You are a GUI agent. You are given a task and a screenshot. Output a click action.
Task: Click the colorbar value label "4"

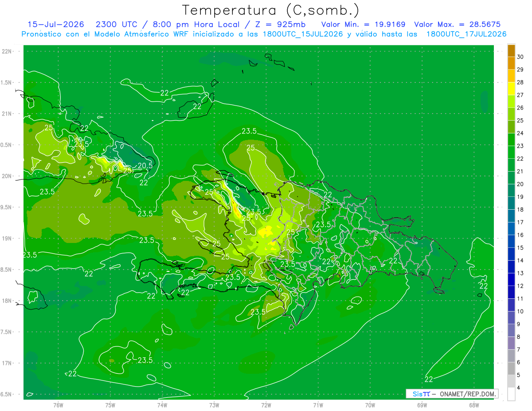[519, 388]
